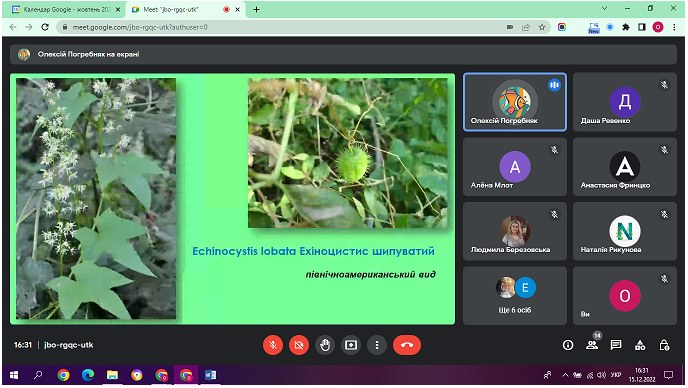This screenshot has height=388, width=688.
Task: Switch to the Google Calendar tab
Action: coord(66,9)
